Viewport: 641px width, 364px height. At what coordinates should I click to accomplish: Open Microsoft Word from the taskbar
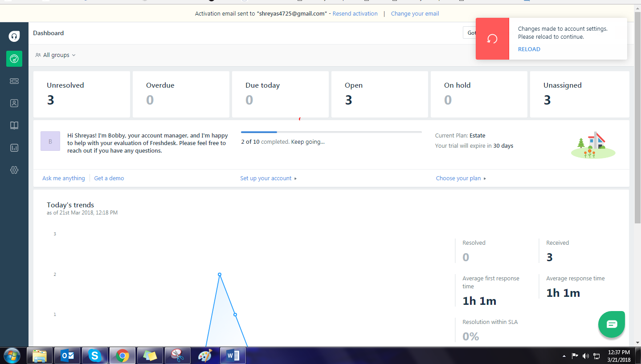tap(233, 355)
